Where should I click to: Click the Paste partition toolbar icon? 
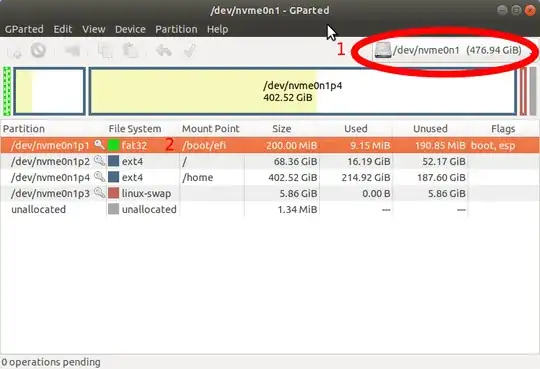pyautogui.click(x=130, y=51)
